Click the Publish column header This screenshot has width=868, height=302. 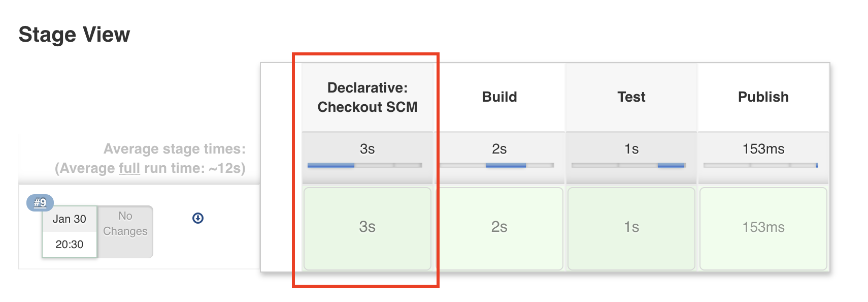pyautogui.click(x=763, y=97)
